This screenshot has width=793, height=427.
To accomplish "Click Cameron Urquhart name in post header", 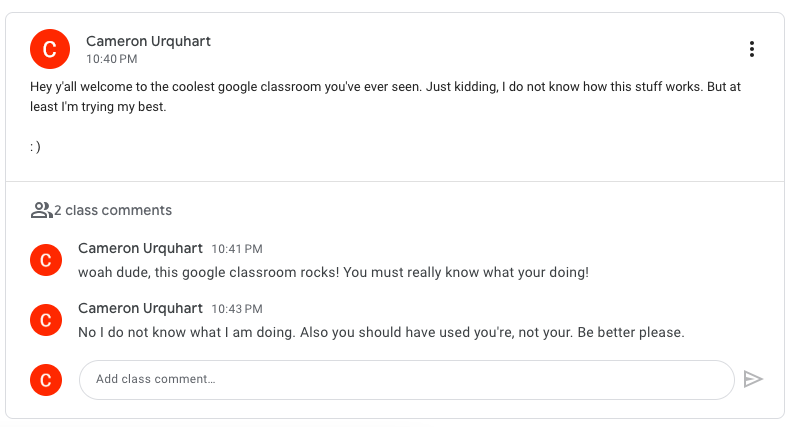I will point(148,41).
